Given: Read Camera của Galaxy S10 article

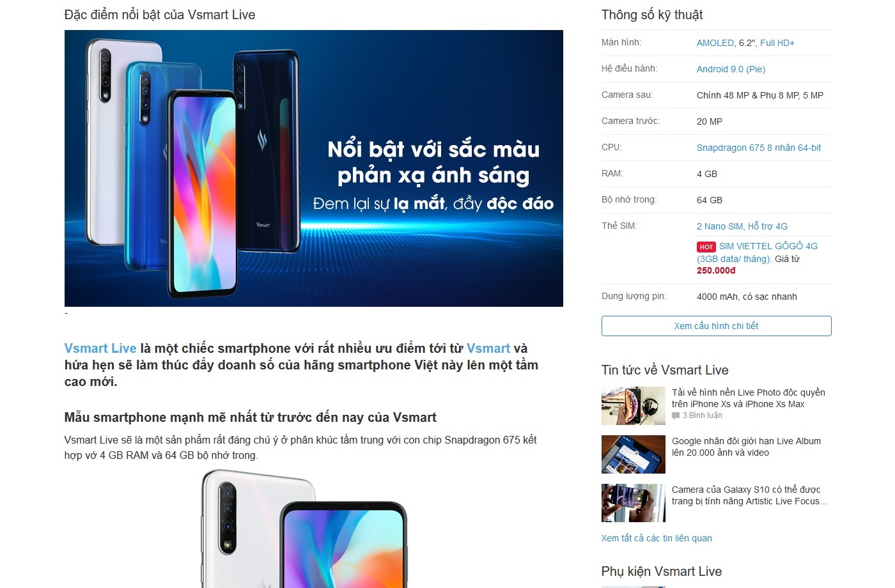Looking at the screenshot, I should coord(750,495).
